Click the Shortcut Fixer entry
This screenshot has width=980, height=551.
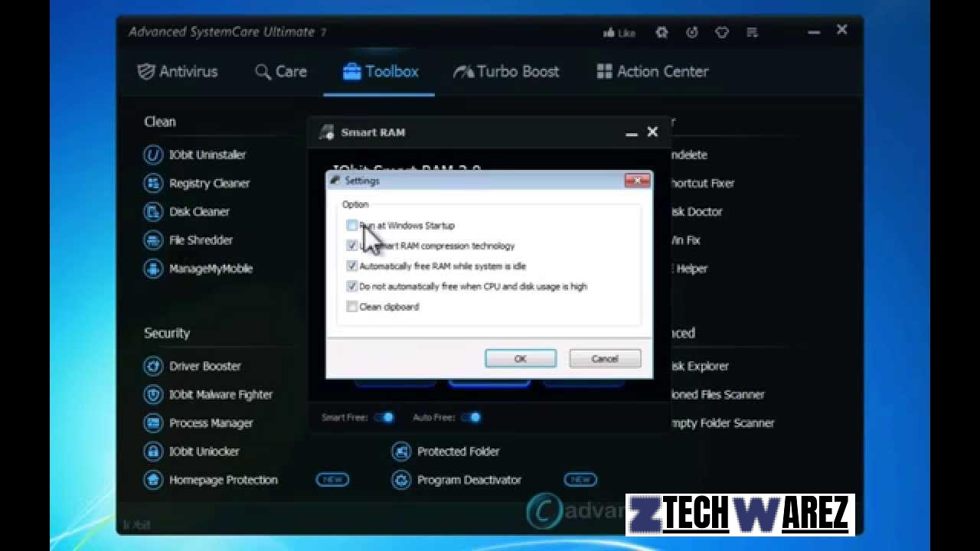pyautogui.click(x=702, y=183)
